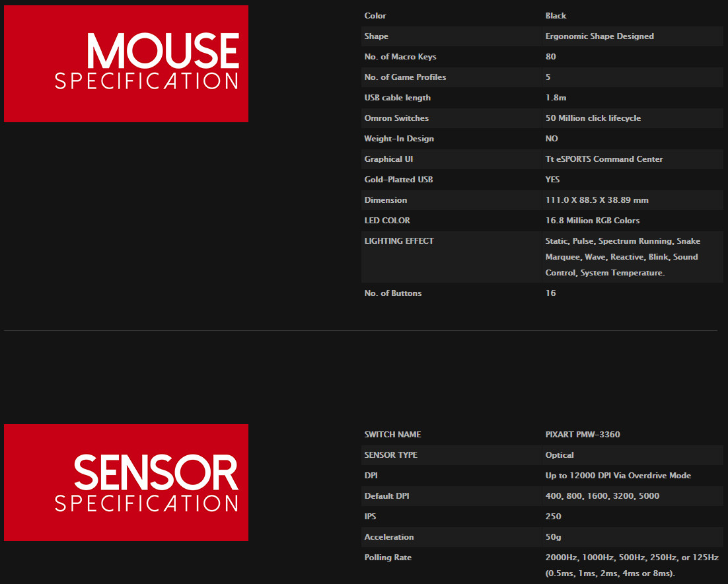Image resolution: width=728 pixels, height=584 pixels.
Task: Select the SENSOR TYPE Optical value
Action: [x=560, y=455]
